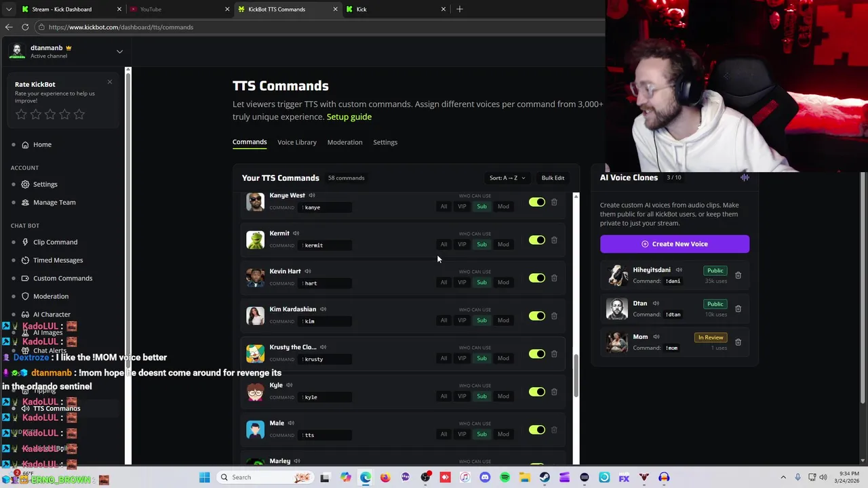
Task: Delete the Hiheyitsdani voice clone
Action: 738,275
